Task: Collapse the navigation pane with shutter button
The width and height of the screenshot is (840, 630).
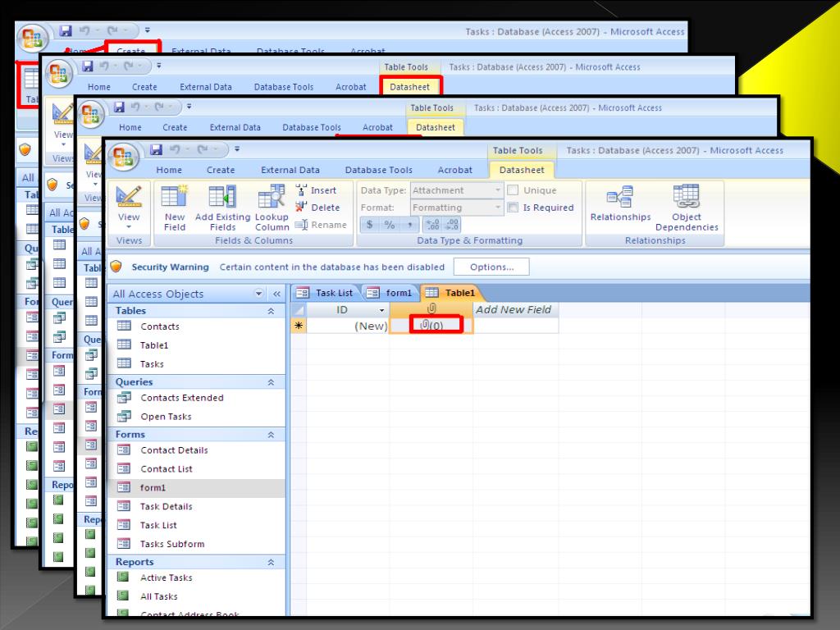Action: tap(276, 294)
